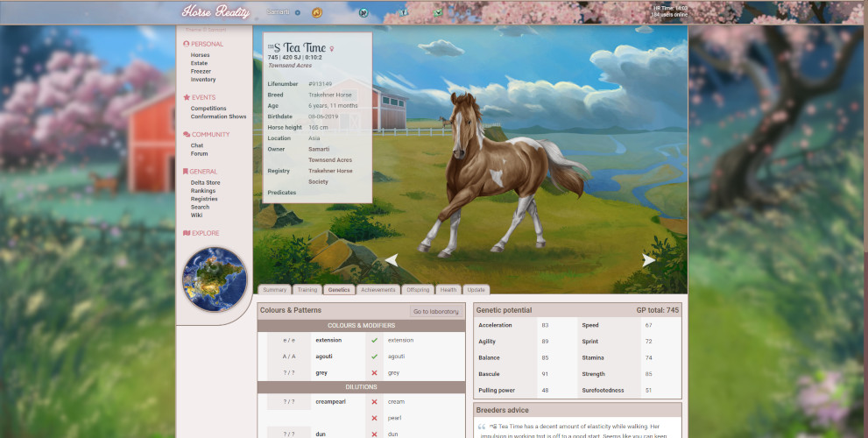Open the Wiki link
868x438 pixels.
(x=196, y=215)
